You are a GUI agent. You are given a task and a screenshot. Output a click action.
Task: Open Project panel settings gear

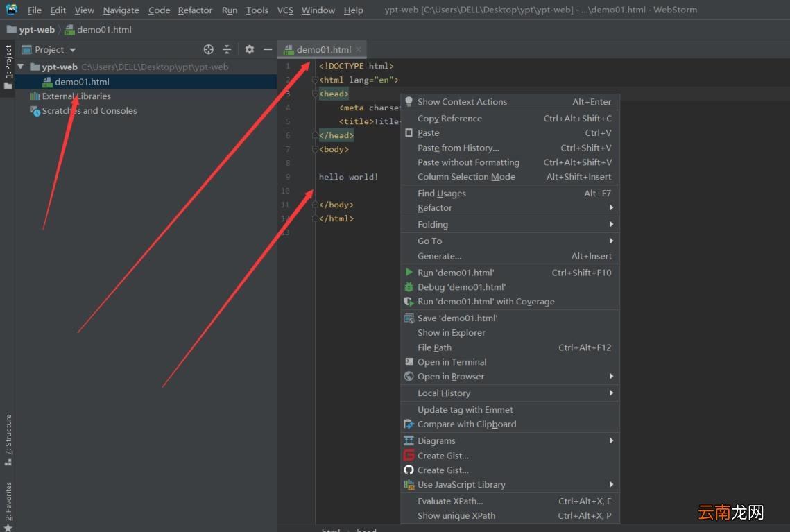tap(250, 49)
